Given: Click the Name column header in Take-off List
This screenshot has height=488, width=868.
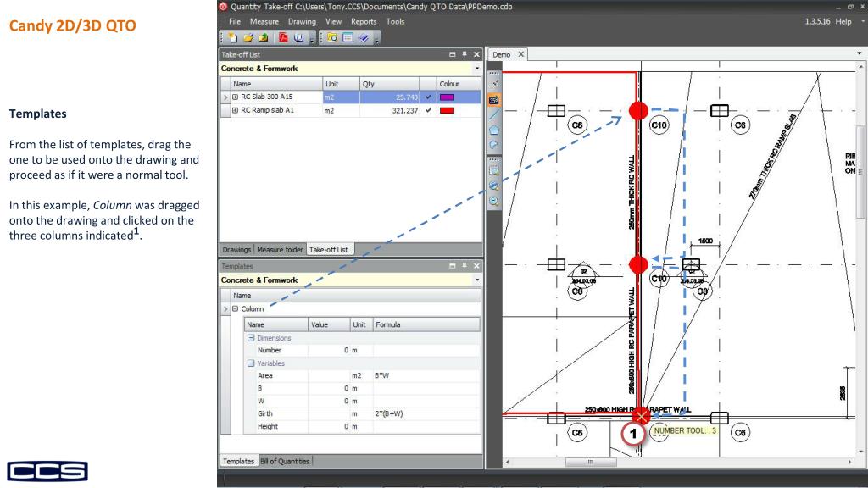Looking at the screenshot, I should tap(276, 84).
